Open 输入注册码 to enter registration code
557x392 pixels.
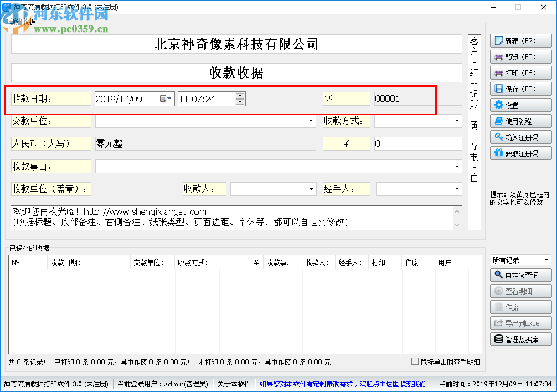tap(519, 137)
